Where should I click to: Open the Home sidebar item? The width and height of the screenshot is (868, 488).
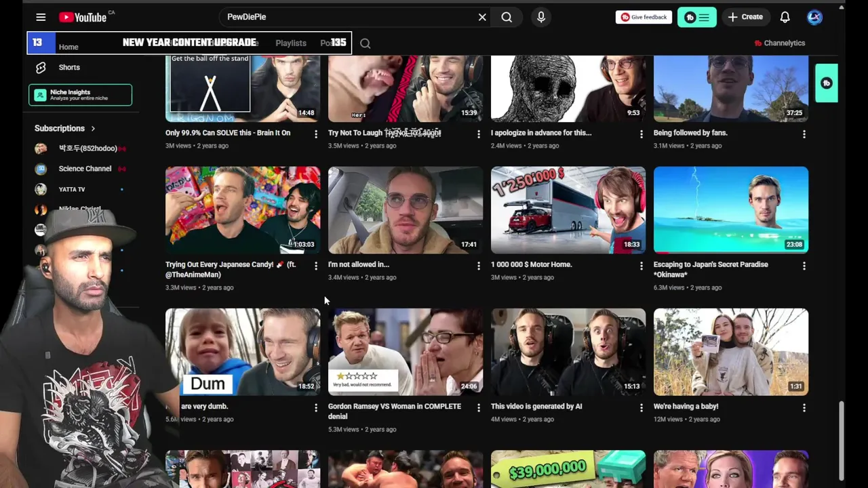68,47
